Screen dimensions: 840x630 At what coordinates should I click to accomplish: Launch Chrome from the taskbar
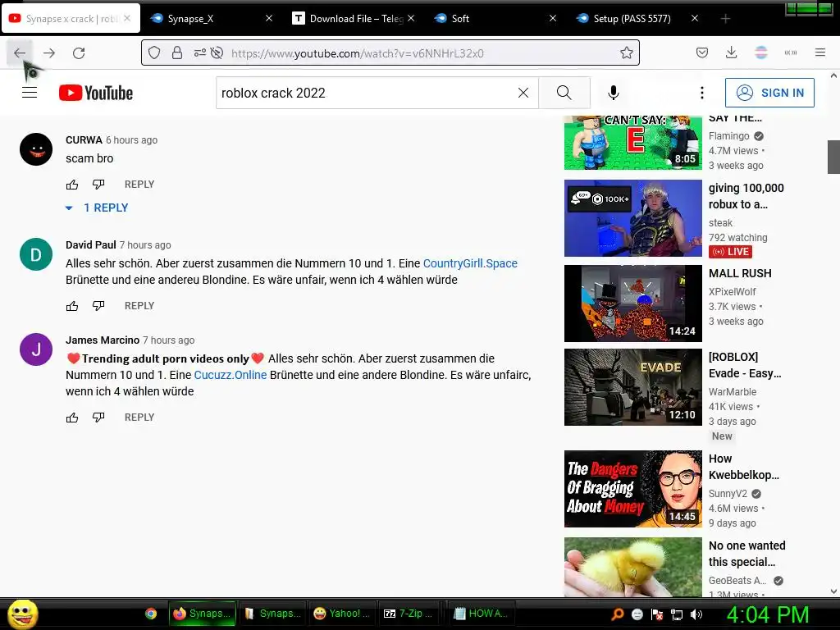click(151, 614)
